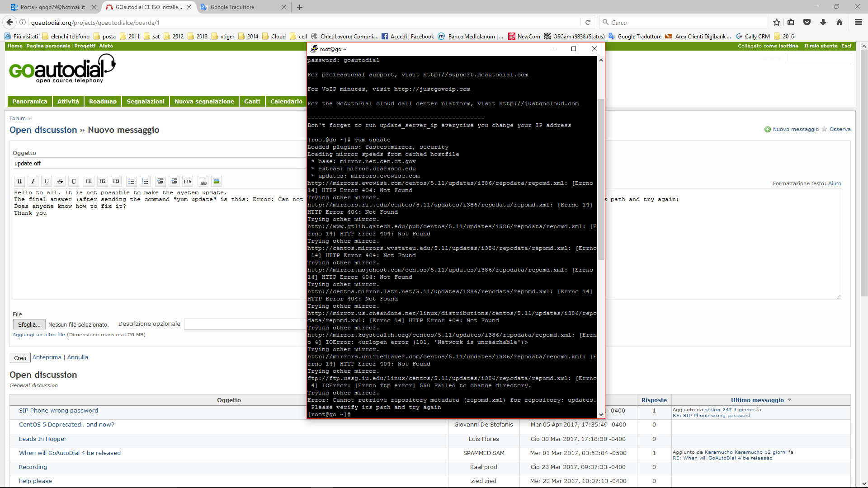This screenshot has width=868, height=488.
Task: Open the Aiuto text formatting help link
Action: pos(835,183)
